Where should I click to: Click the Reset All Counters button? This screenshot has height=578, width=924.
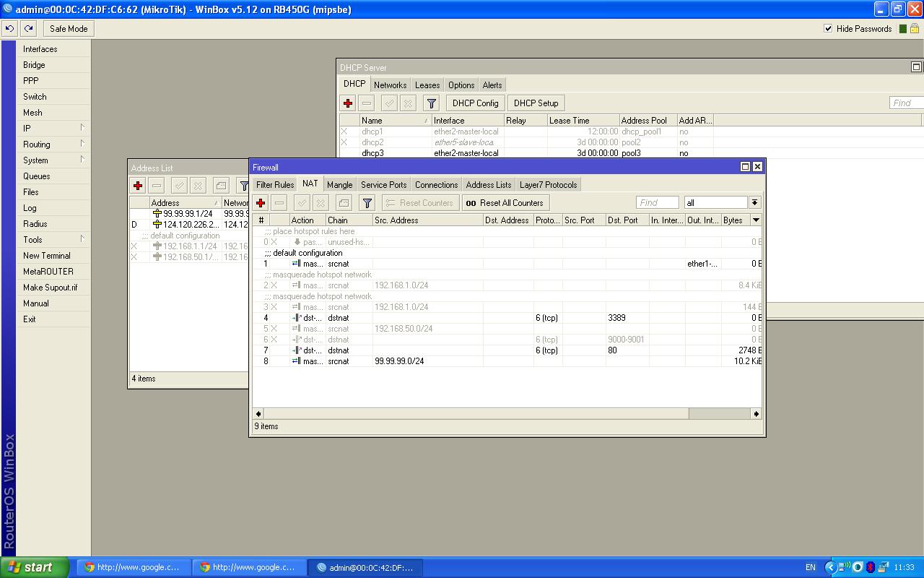click(505, 203)
